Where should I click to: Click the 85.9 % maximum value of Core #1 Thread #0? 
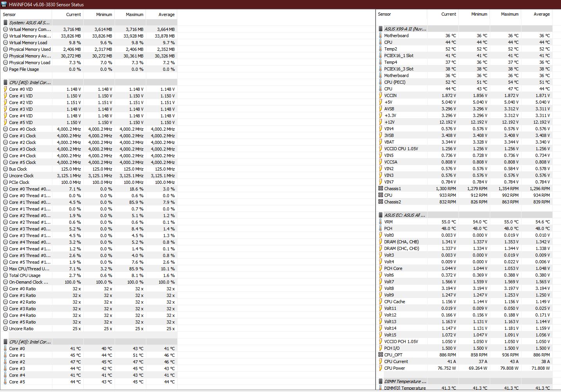(136, 202)
